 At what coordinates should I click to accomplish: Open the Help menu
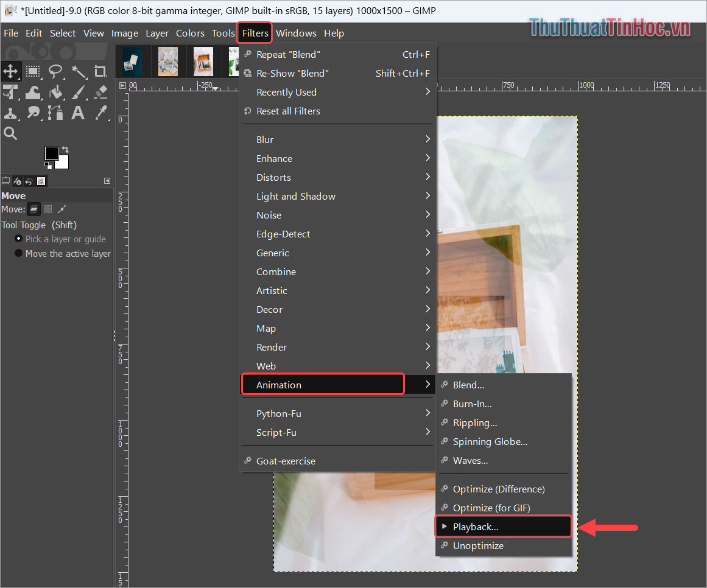(x=334, y=33)
